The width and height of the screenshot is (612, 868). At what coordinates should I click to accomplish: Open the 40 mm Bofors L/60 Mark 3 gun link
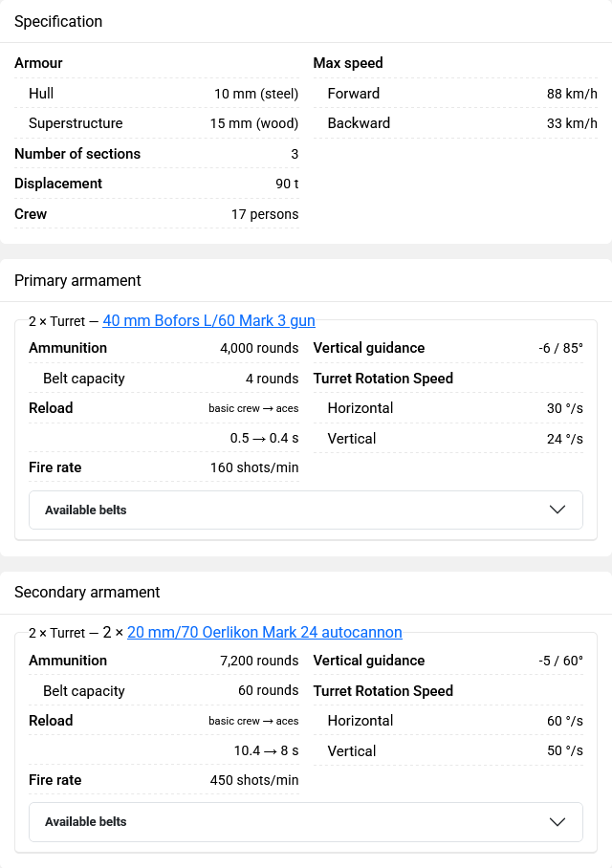tap(208, 320)
